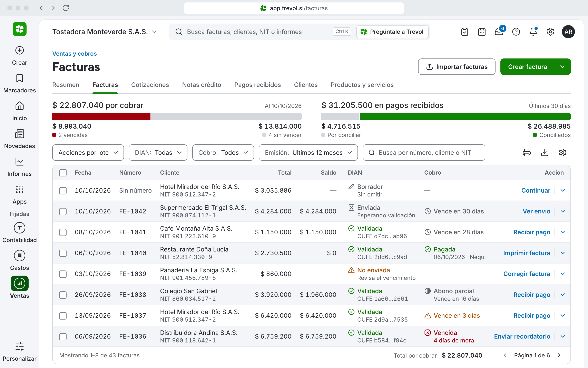Click Ventas y cobros breadcrumb link
The height and width of the screenshot is (368, 588).
click(75, 54)
